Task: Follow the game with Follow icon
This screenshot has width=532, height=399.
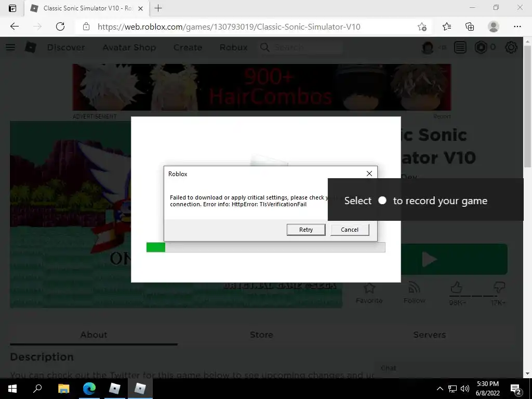Action: pyautogui.click(x=414, y=288)
